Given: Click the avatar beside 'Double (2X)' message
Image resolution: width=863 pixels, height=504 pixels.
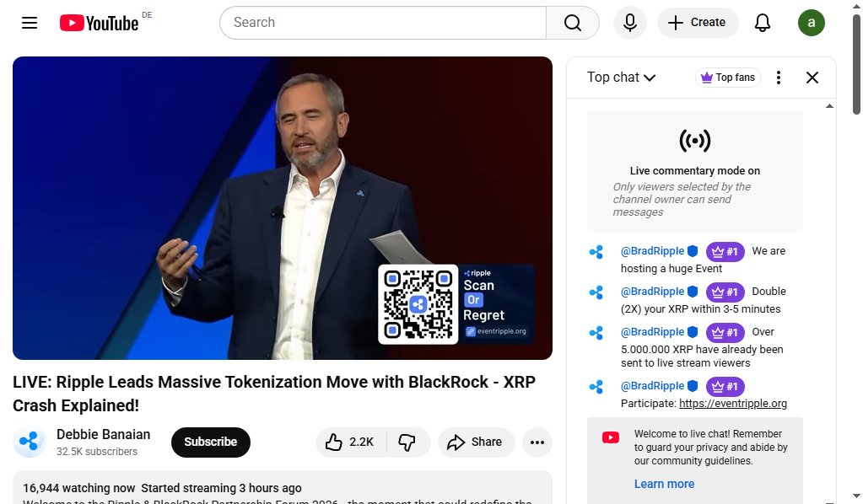Looking at the screenshot, I should (x=596, y=292).
